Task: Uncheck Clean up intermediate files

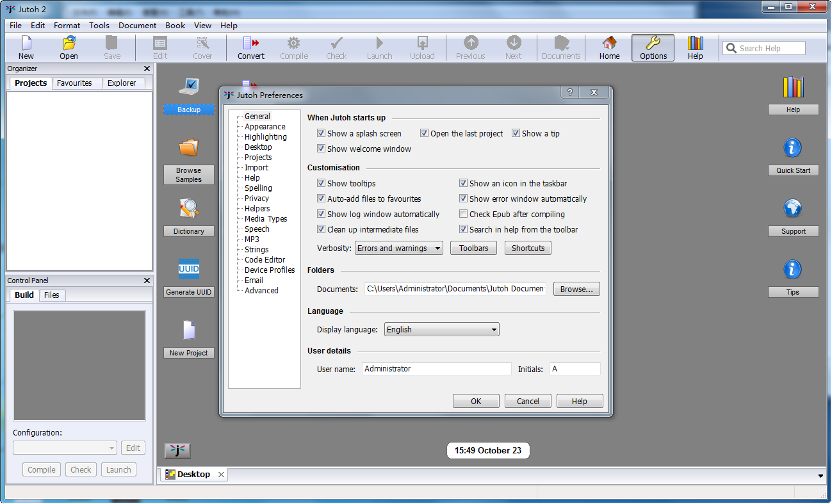Action: tap(322, 230)
